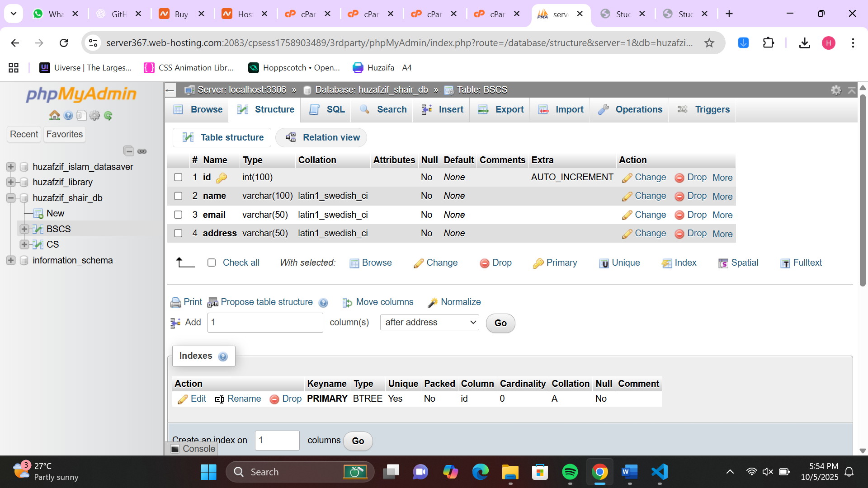Enable the Check all checkbox

click(212, 263)
